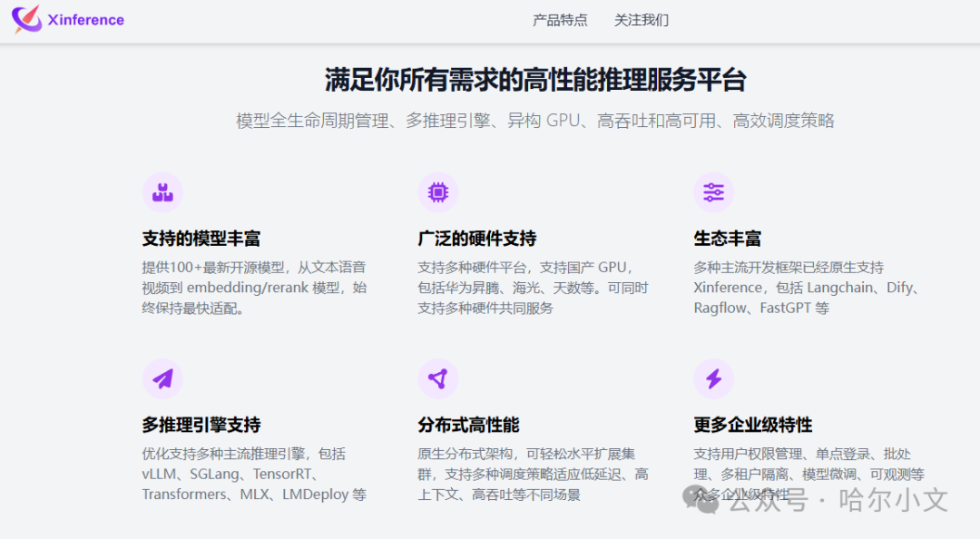Click the main title 满足你所有需求的高性能推理服务平台

pyautogui.click(x=535, y=80)
